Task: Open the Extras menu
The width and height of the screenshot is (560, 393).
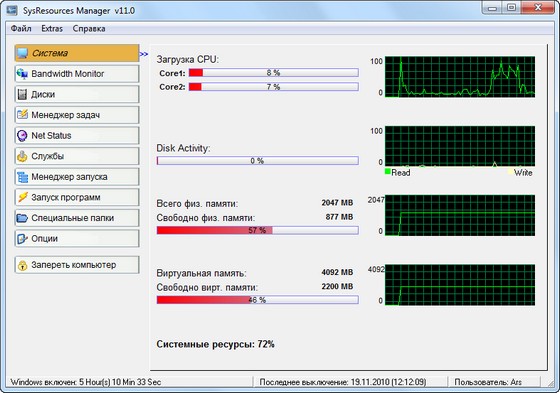Action: click(52, 29)
